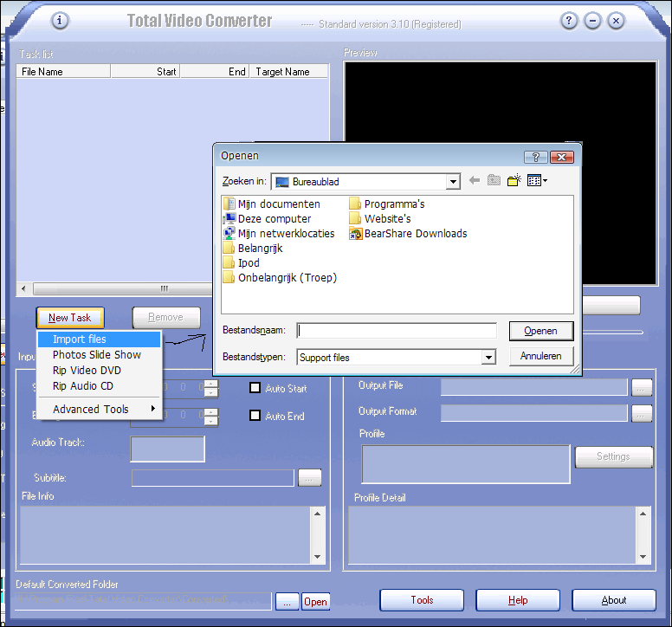
Task: Click the Remove button
Action: [166, 317]
